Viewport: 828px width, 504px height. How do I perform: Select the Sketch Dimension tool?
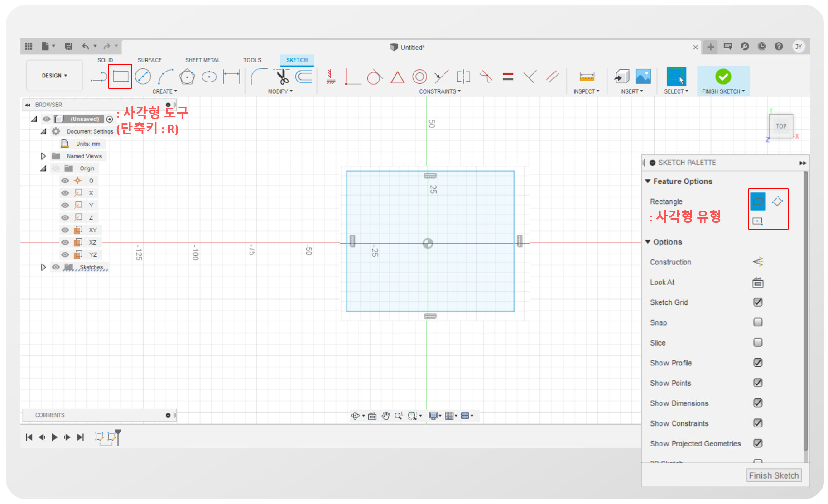(x=231, y=77)
